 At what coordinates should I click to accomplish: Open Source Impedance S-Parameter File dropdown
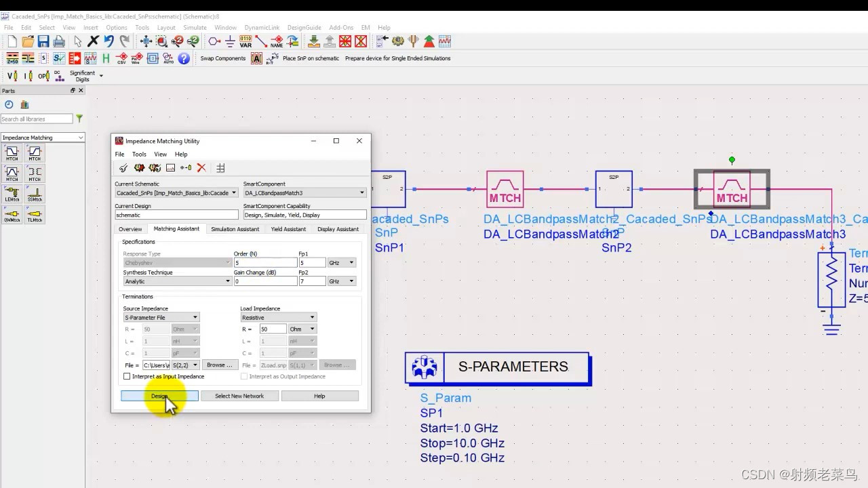tap(161, 317)
